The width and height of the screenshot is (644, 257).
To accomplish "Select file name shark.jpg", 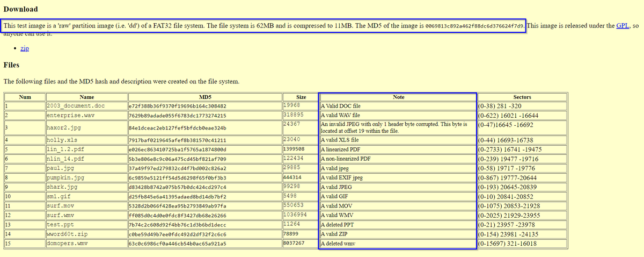I will (61, 187).
